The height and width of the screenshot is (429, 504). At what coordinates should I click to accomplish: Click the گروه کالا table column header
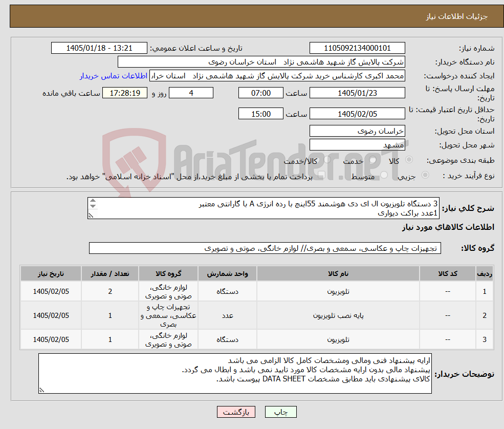click(168, 274)
